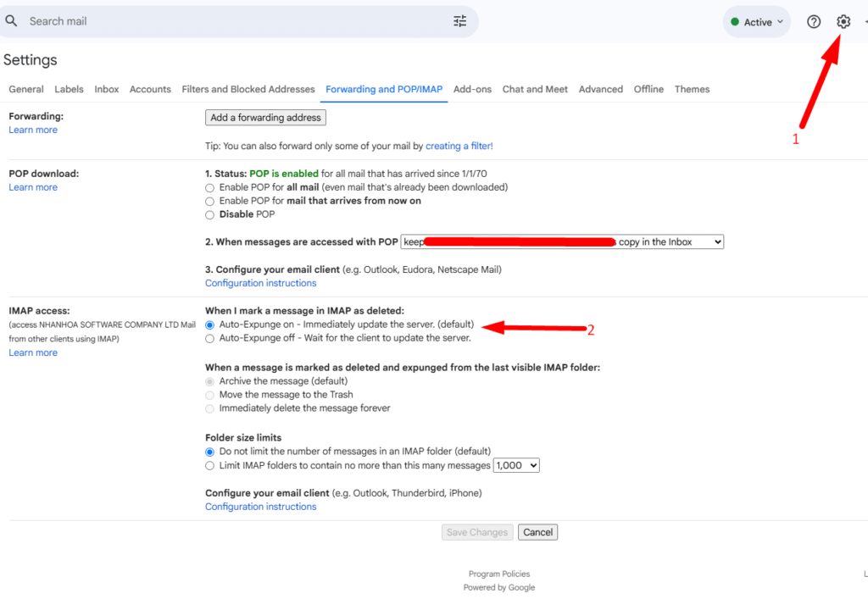Open the 1,000 message limit dropdown
This screenshot has height=599, width=868.
(516, 465)
